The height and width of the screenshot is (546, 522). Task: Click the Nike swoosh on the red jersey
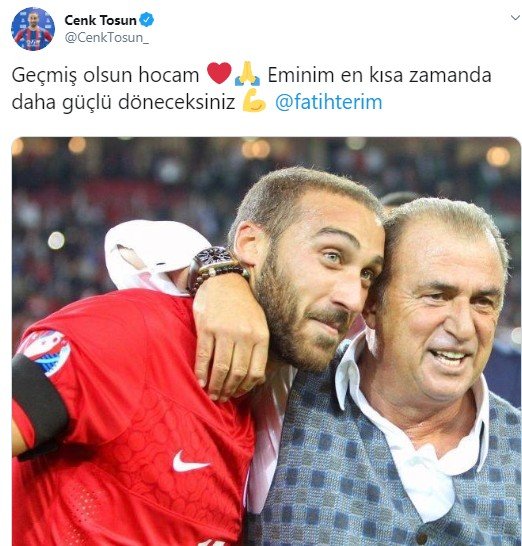tap(190, 462)
